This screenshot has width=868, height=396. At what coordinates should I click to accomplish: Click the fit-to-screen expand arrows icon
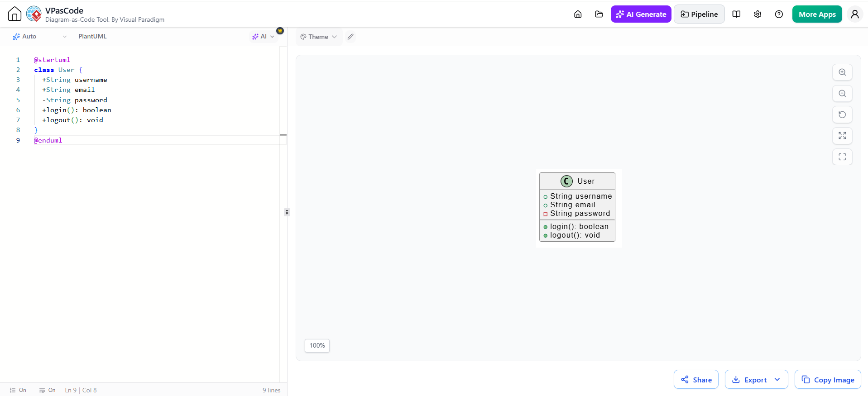coord(842,136)
